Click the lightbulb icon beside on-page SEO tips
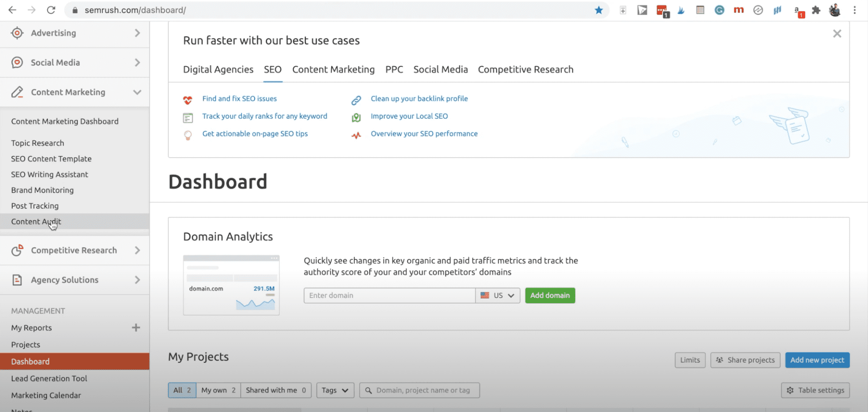Viewport: 868px width, 412px height. (188, 135)
